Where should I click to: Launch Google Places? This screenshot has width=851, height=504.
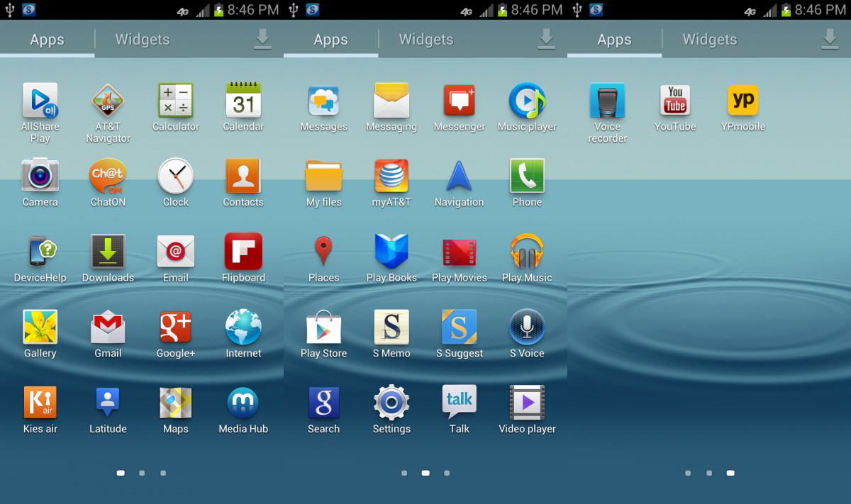point(324,251)
